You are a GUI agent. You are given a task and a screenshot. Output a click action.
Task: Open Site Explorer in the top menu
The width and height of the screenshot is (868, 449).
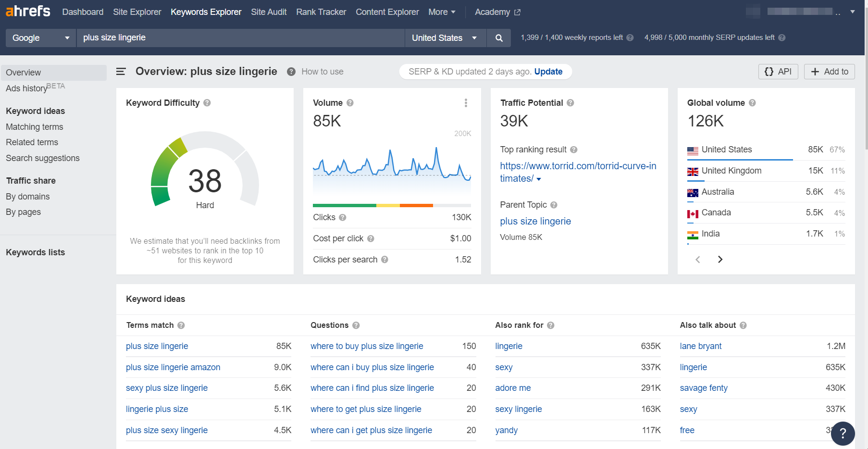tap(137, 12)
